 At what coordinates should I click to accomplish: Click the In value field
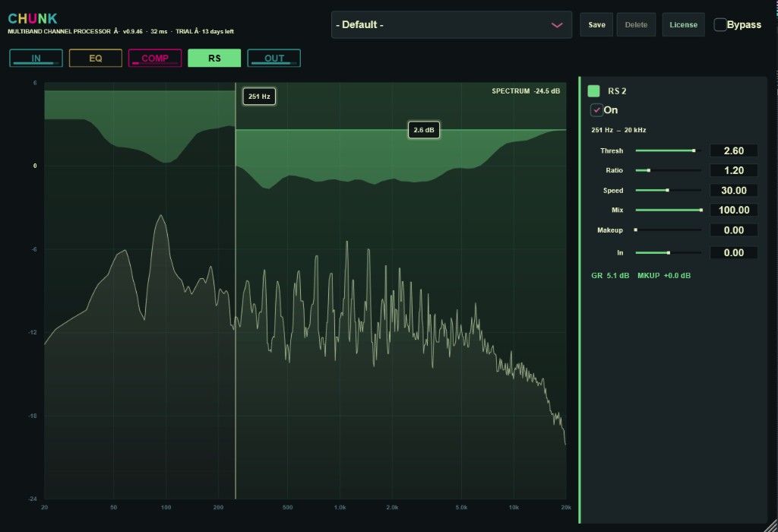tap(734, 252)
